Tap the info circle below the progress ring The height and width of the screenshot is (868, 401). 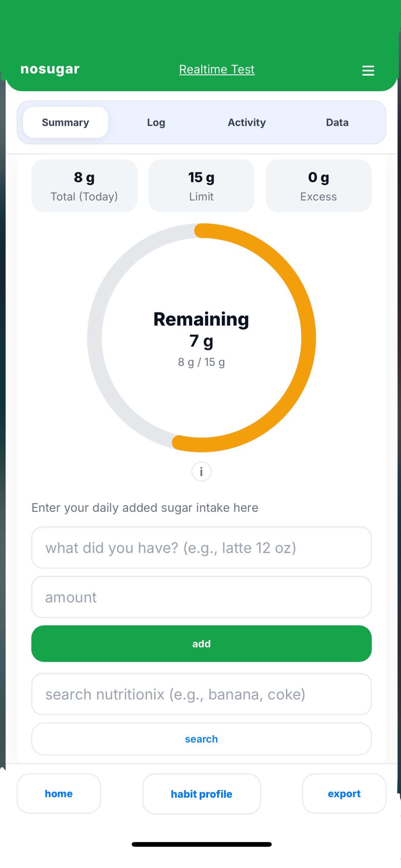[201, 471]
